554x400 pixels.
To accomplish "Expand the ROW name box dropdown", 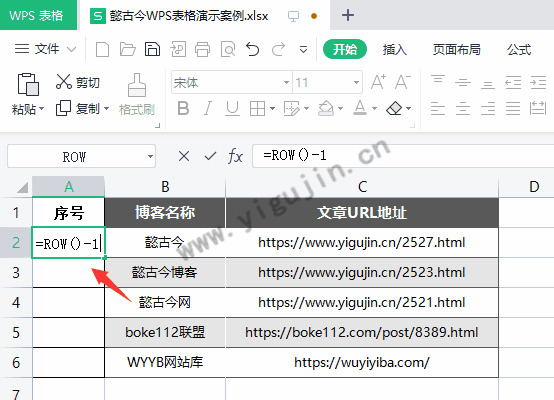I will click(x=150, y=156).
